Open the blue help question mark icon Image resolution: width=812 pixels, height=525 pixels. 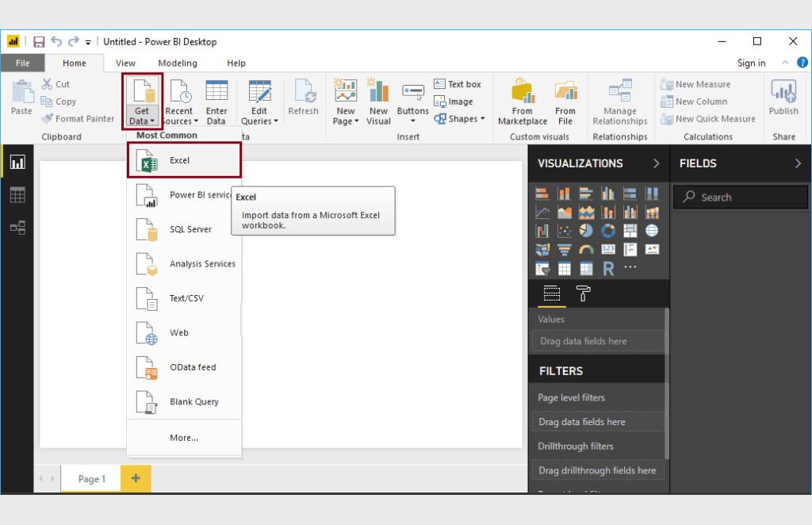pyautogui.click(x=802, y=63)
